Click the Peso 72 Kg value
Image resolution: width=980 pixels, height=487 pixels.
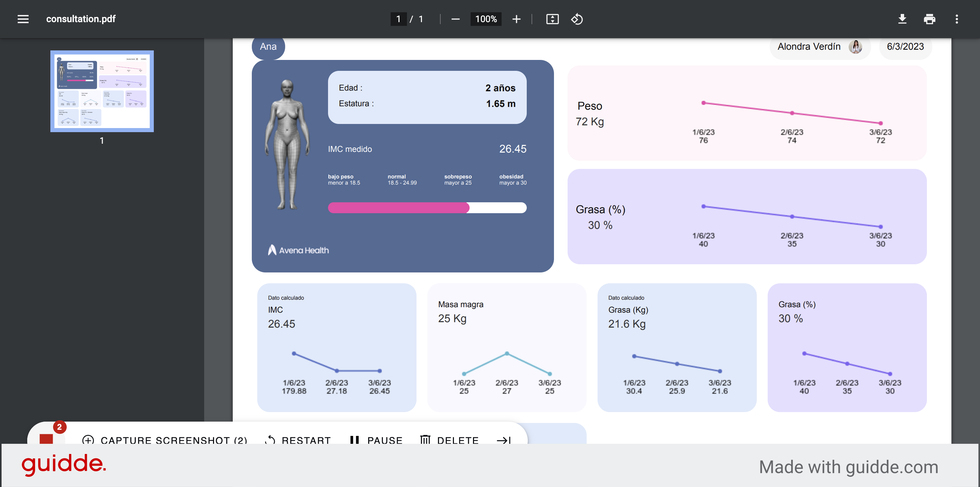590,122
